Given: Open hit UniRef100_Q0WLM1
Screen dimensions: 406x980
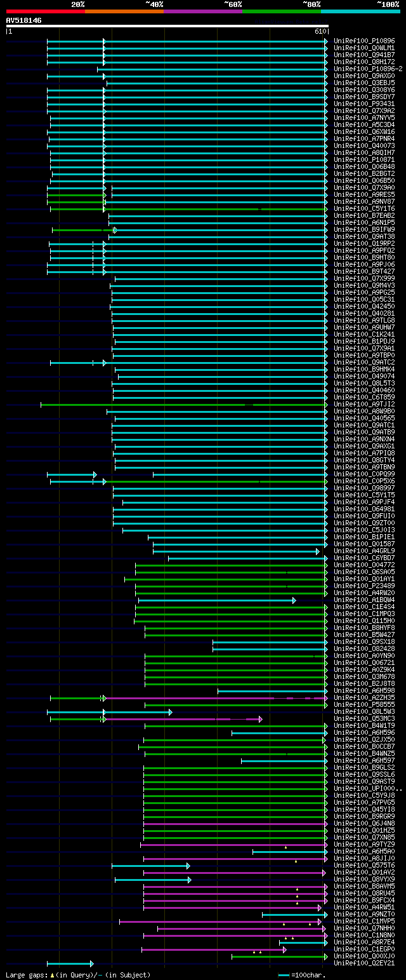Looking at the screenshot, I should click(x=364, y=48).
